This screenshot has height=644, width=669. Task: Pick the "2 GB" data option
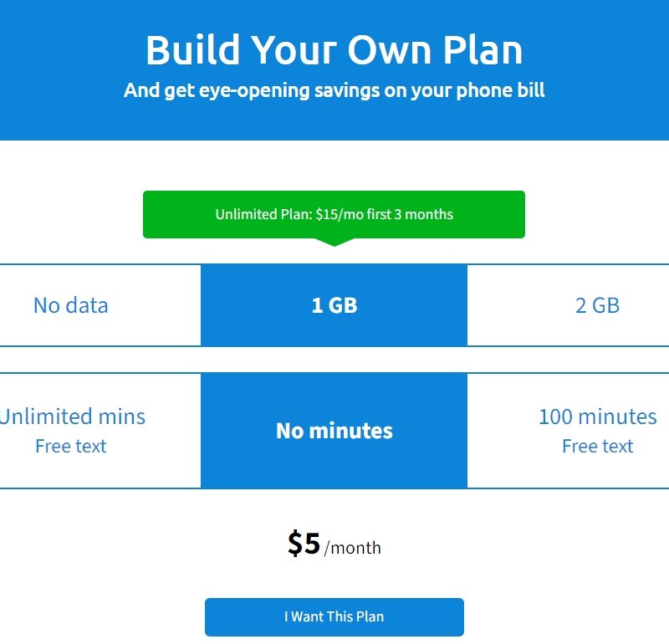[597, 305]
